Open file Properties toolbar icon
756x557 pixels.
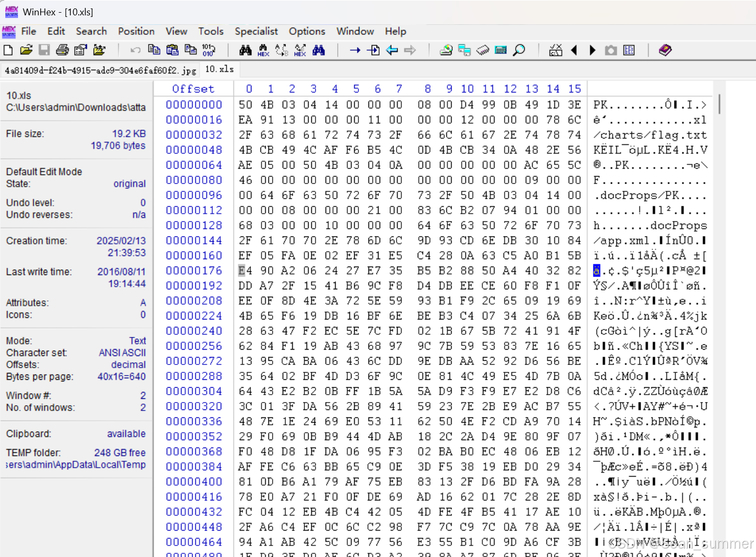[80, 50]
